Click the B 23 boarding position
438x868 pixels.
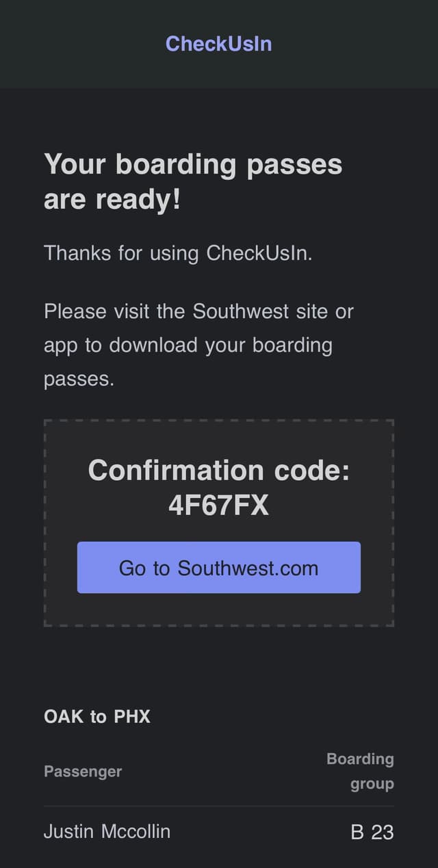(372, 832)
